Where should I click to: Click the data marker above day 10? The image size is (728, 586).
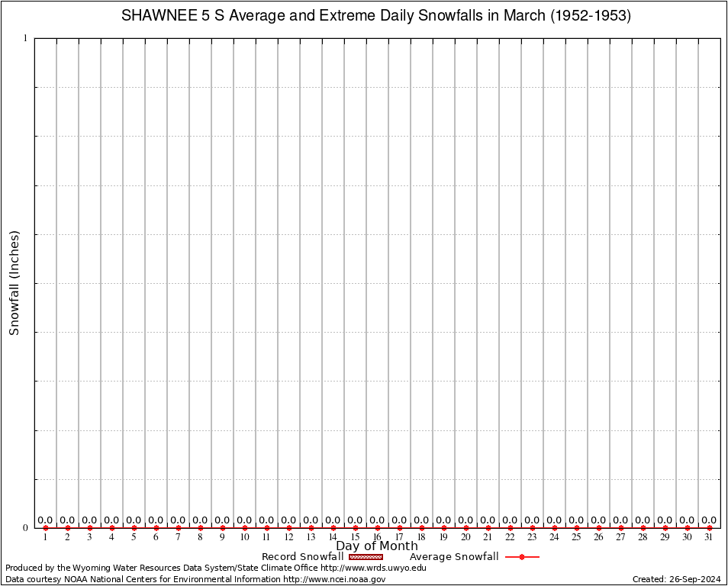[x=245, y=528]
